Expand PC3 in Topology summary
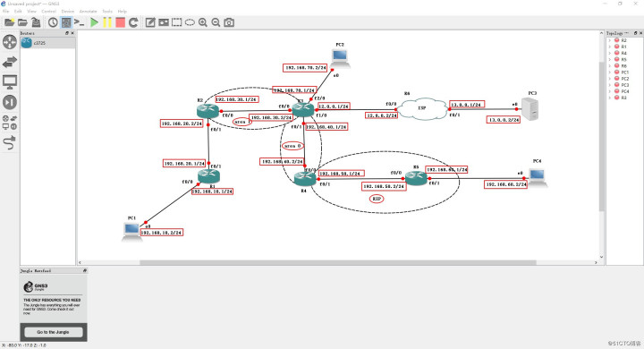The image size is (644, 349). (x=610, y=85)
